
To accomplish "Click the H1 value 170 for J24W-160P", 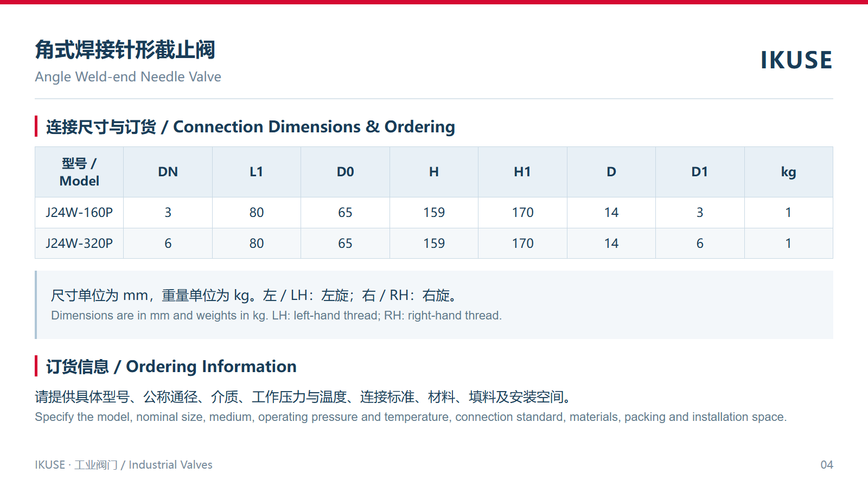I will click(522, 213).
